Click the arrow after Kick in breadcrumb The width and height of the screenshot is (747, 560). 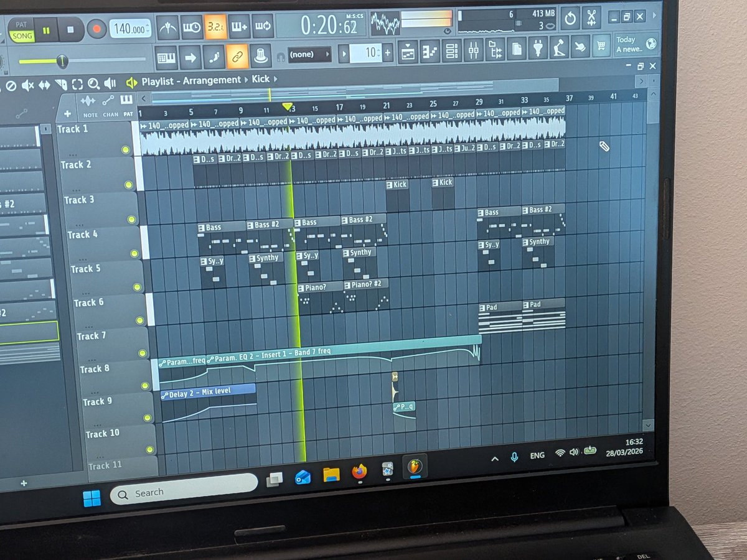(275, 78)
